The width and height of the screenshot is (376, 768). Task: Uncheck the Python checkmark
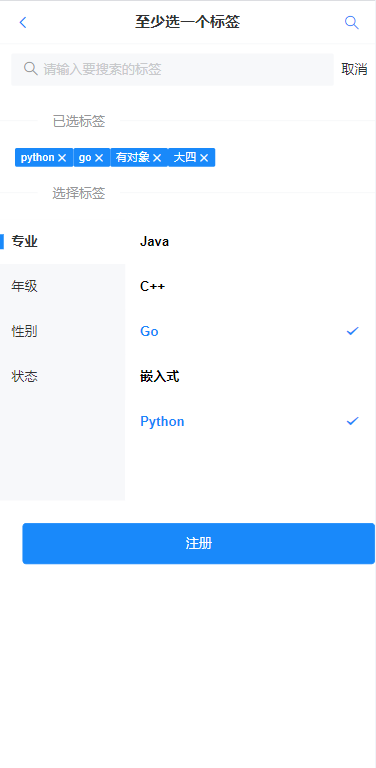point(352,421)
